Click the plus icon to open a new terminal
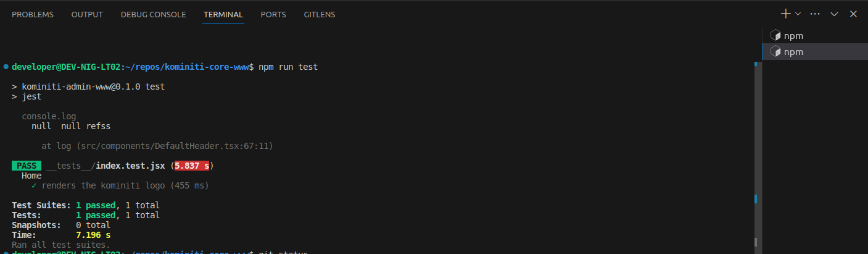Viewport: 868px width, 254px height. click(x=786, y=14)
